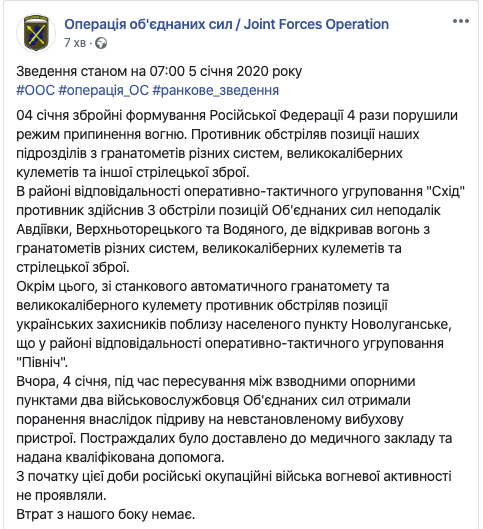Click the headline 'Зведення станом на 07:00'
This screenshot has height=529, width=483.
click(101, 72)
